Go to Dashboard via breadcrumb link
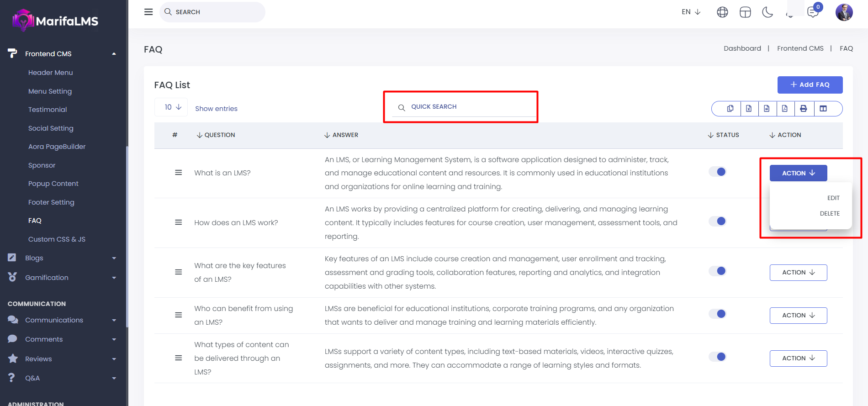This screenshot has width=868, height=406. [742, 48]
